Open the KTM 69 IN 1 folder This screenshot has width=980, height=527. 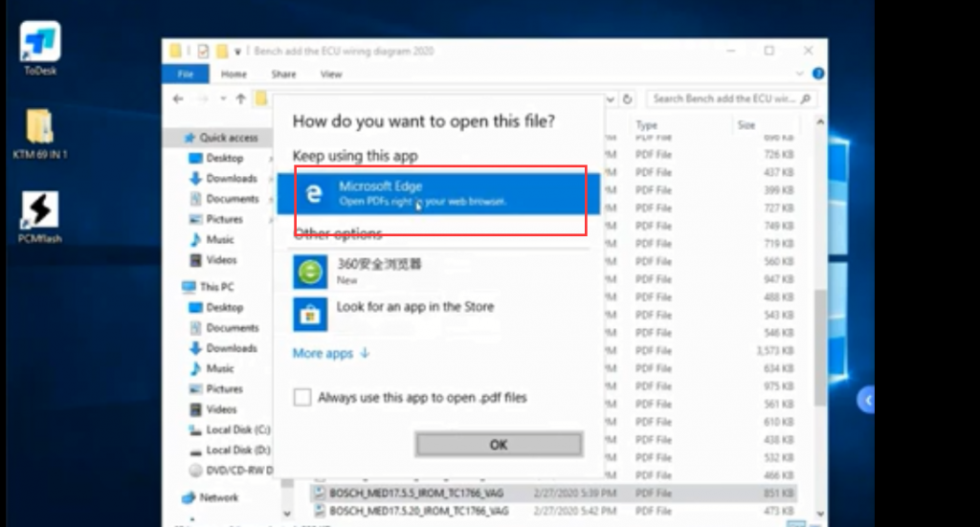pyautogui.click(x=40, y=134)
